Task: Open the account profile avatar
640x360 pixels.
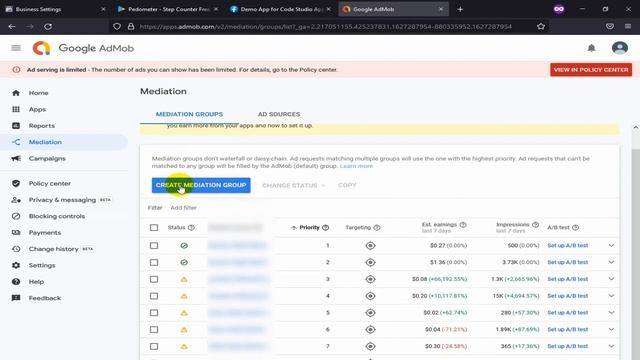Action: [620, 48]
